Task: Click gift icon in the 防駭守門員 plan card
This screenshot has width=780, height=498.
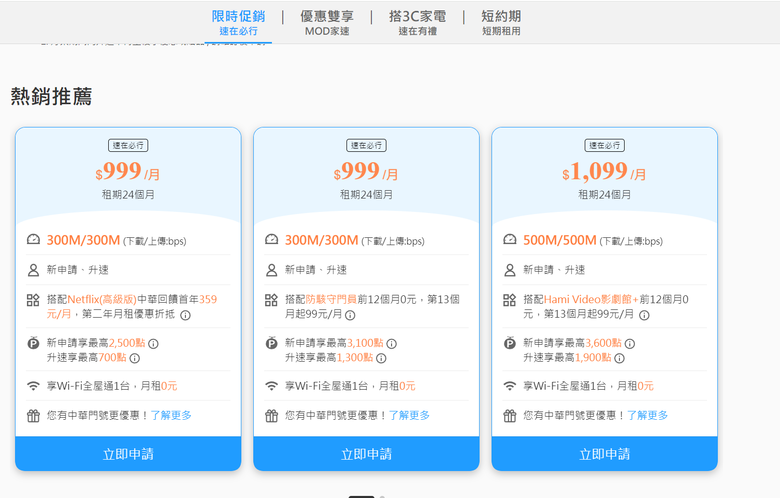Action: point(272,415)
